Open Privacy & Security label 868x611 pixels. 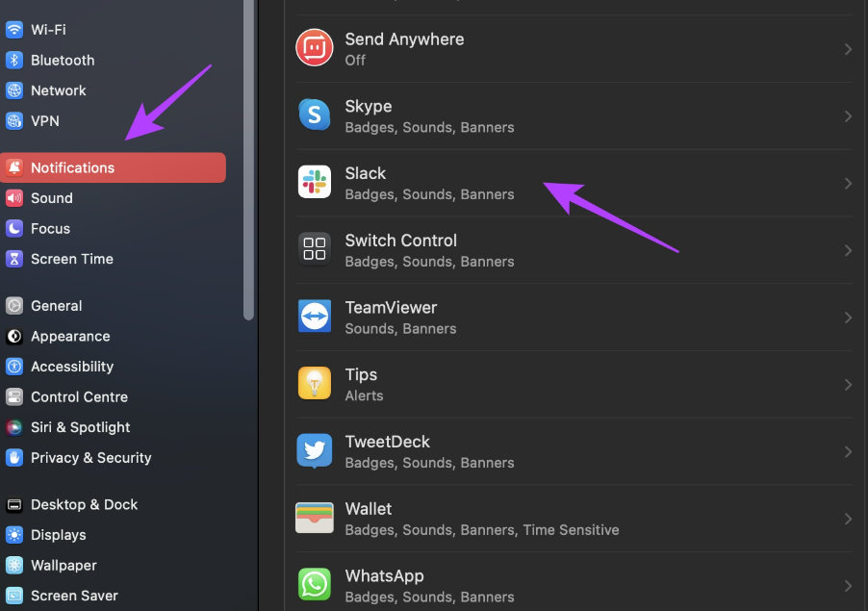point(90,458)
